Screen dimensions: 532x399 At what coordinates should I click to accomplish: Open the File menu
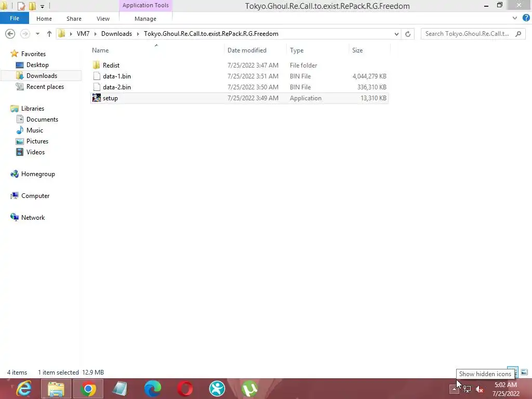coord(14,18)
